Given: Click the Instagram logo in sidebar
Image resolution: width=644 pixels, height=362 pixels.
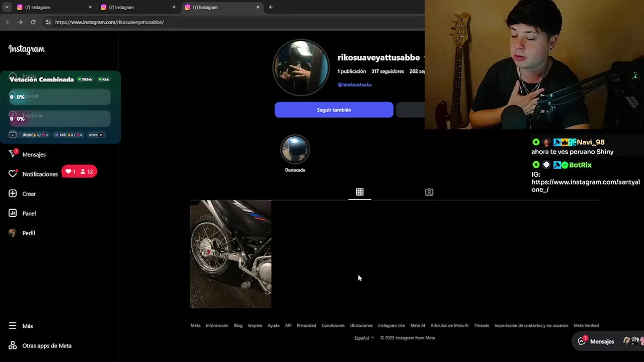Looking at the screenshot, I should 26,49.
